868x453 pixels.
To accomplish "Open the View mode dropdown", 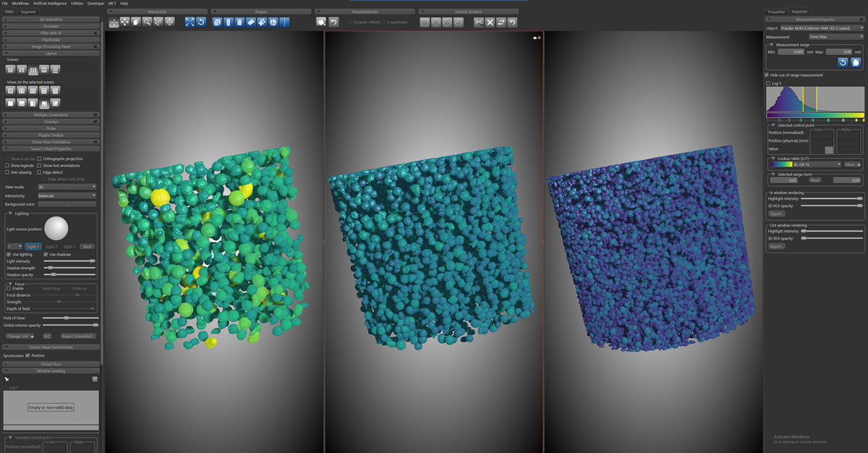I will (67, 187).
